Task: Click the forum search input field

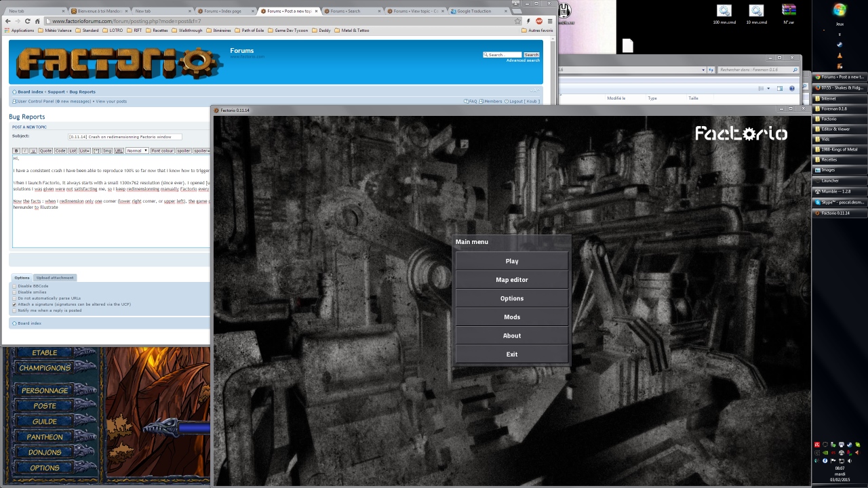Action: click(x=502, y=55)
